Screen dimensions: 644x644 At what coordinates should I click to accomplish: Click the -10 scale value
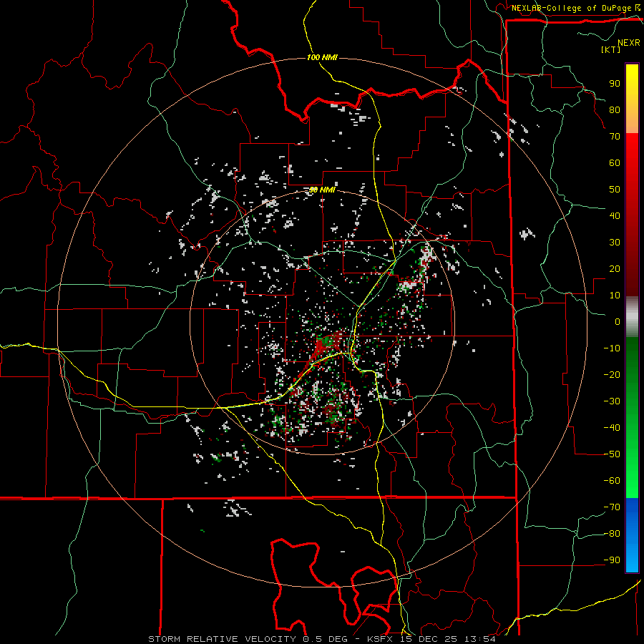coord(612,348)
